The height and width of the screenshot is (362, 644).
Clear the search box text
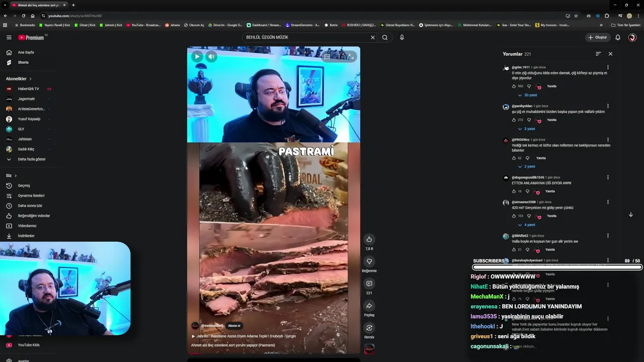pos(373,37)
